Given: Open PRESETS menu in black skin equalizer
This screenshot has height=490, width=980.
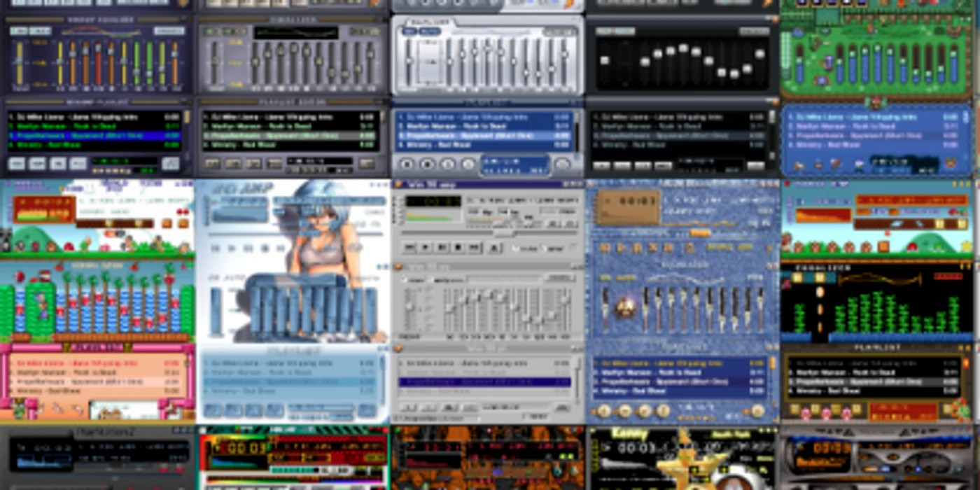Looking at the screenshot, I should click(755, 32).
